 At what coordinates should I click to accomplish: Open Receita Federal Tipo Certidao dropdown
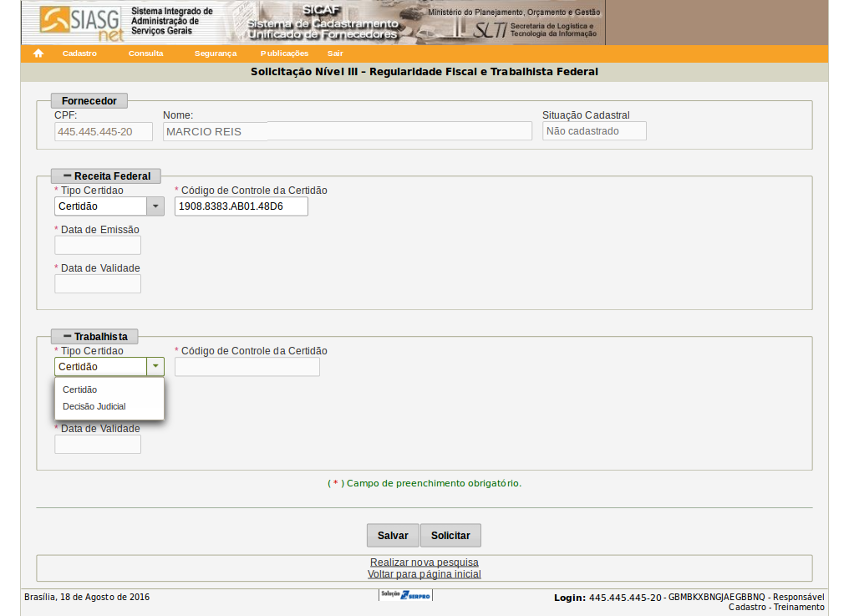[x=109, y=206]
